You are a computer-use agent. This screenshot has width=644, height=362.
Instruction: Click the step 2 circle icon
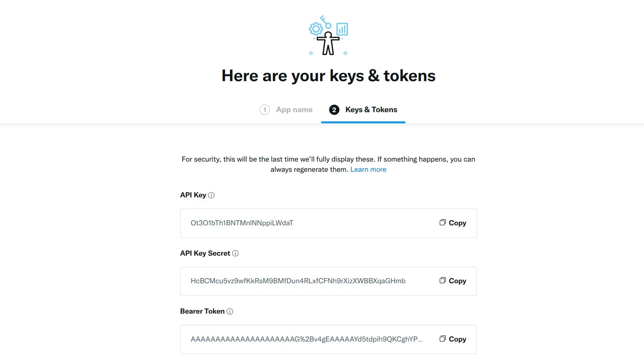point(334,110)
